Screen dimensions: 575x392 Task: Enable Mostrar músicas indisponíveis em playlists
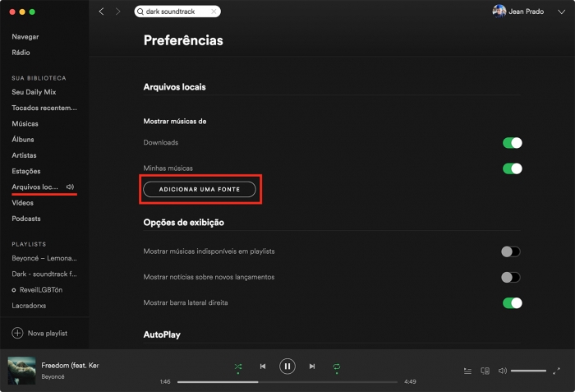511,251
